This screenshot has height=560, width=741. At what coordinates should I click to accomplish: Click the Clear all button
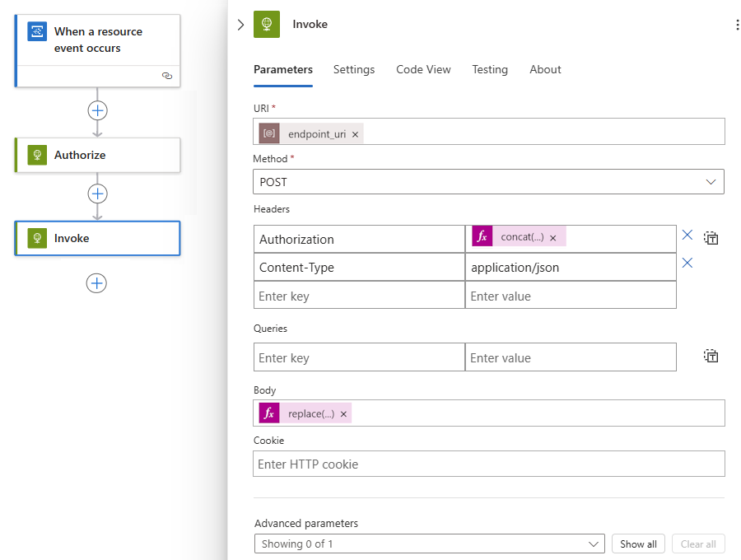[698, 544]
